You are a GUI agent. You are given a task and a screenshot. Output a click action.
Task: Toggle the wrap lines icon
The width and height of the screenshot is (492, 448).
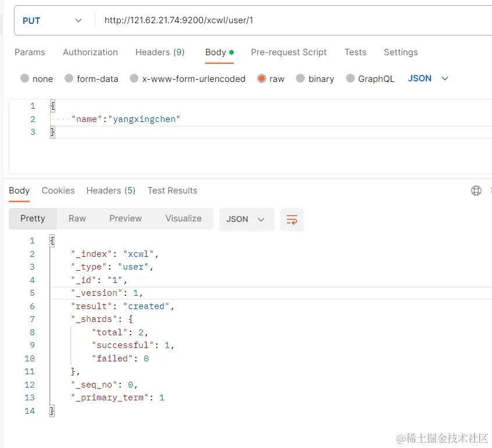click(292, 220)
